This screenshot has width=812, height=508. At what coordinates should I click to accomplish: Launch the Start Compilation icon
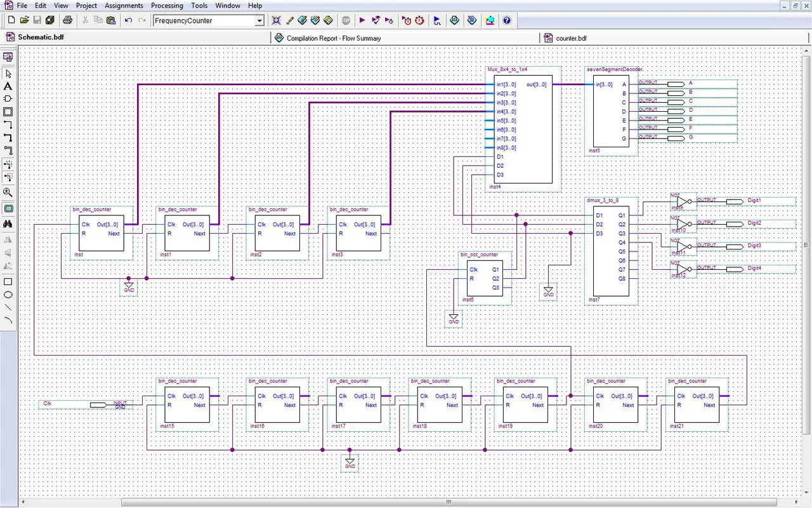coord(362,20)
